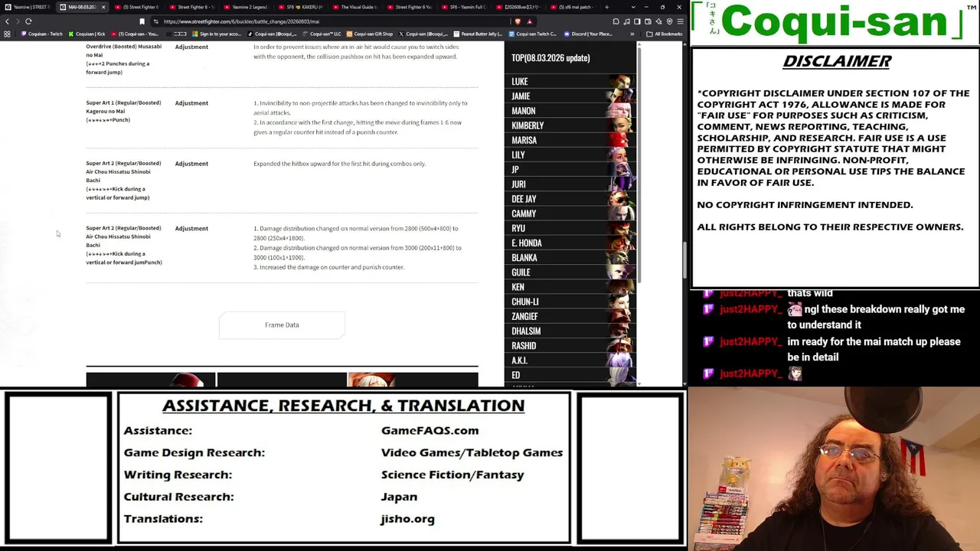Switch to the Yasmine Street Fighter tab
Screen dimensions: 980x551
coord(28,7)
